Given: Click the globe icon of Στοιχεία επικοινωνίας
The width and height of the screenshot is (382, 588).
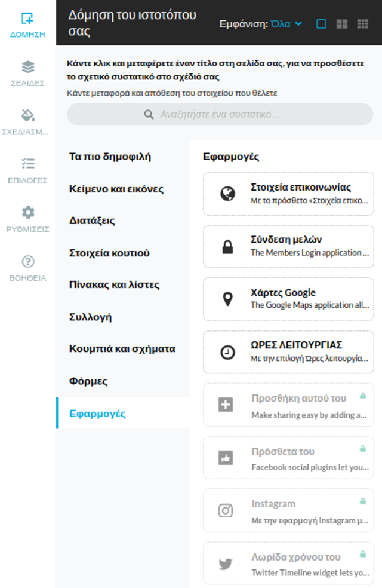Looking at the screenshot, I should pyautogui.click(x=227, y=194).
